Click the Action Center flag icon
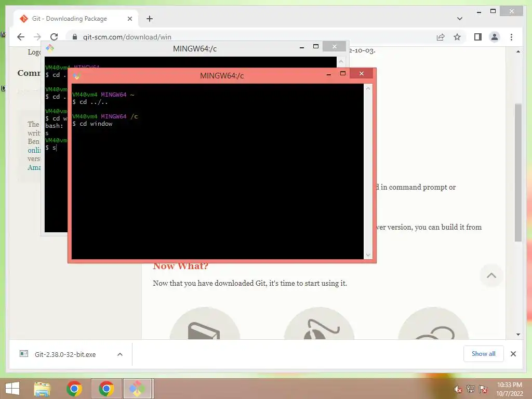532x399 pixels. pos(483,389)
